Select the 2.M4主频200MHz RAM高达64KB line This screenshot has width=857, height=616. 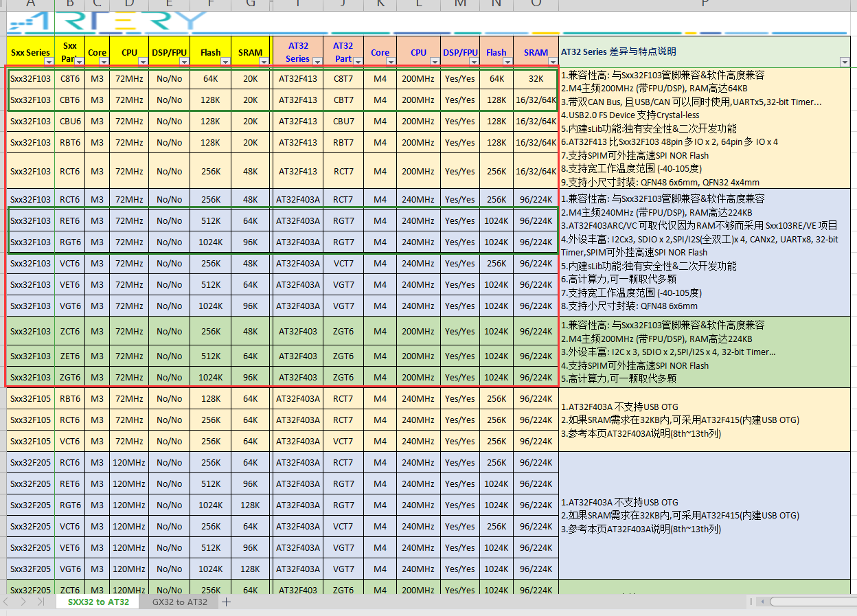(654, 89)
